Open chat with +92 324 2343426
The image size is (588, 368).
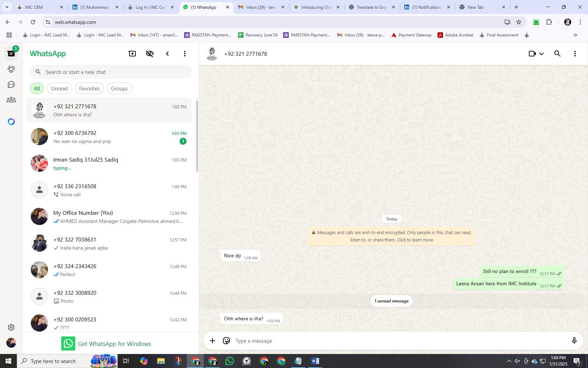pyautogui.click(x=109, y=270)
